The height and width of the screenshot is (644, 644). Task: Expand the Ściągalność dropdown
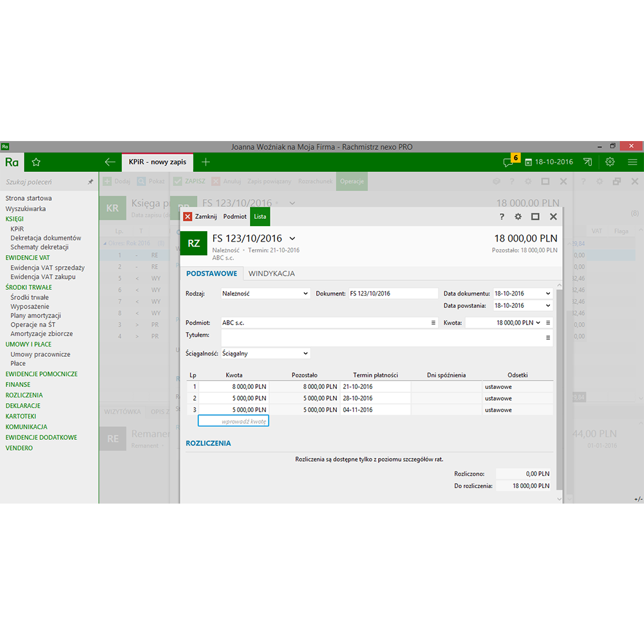pos(305,354)
